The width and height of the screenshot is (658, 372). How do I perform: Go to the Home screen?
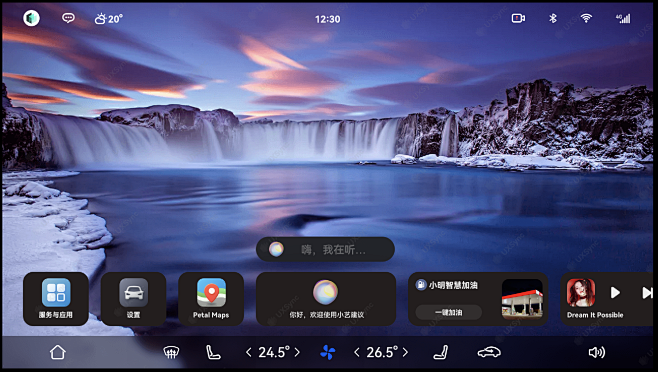tap(58, 352)
